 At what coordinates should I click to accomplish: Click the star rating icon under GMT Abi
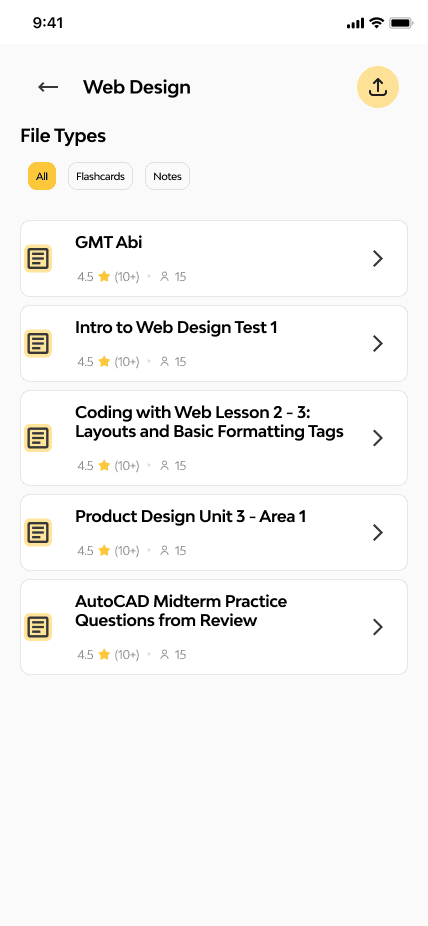pos(104,276)
